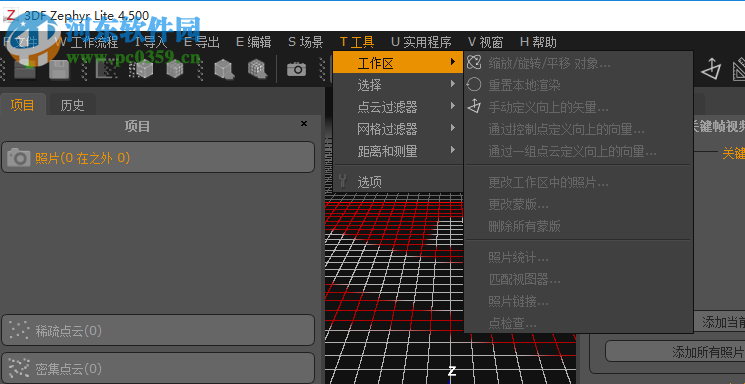Image resolution: width=745 pixels, height=384 pixels.
Task: Click the 添加所有照片 button
Action: coord(675,352)
